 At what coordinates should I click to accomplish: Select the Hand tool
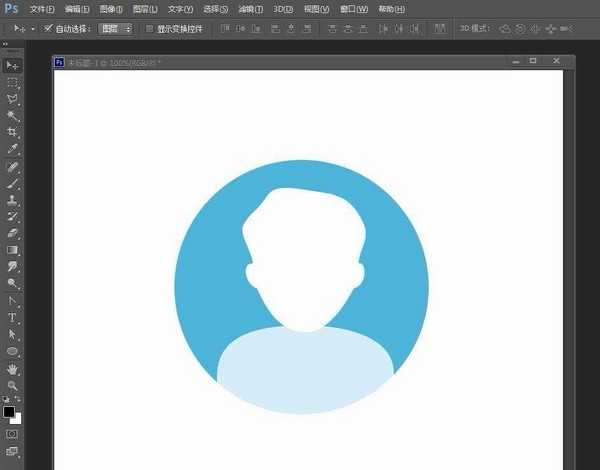[x=13, y=368]
